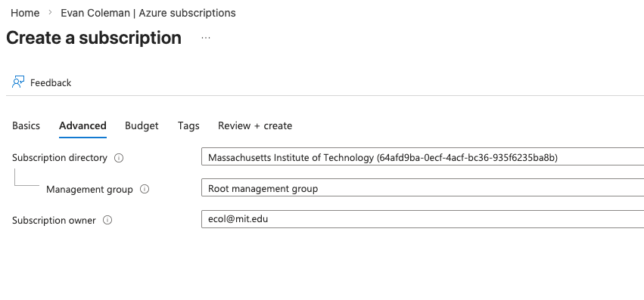Click the Subscription owner email field

coord(422,218)
